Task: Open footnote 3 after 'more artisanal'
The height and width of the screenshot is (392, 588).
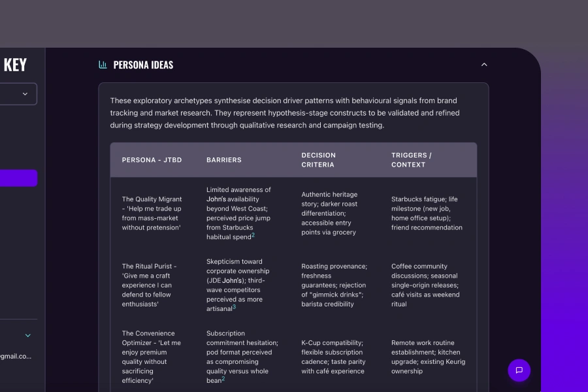Action: click(234, 307)
